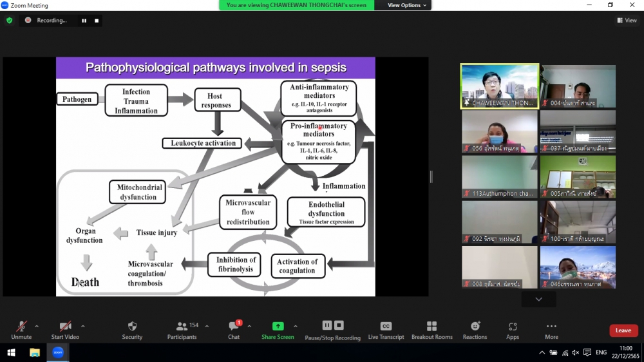Open the Apps panel
The image size is (644, 362).
coord(513,327)
